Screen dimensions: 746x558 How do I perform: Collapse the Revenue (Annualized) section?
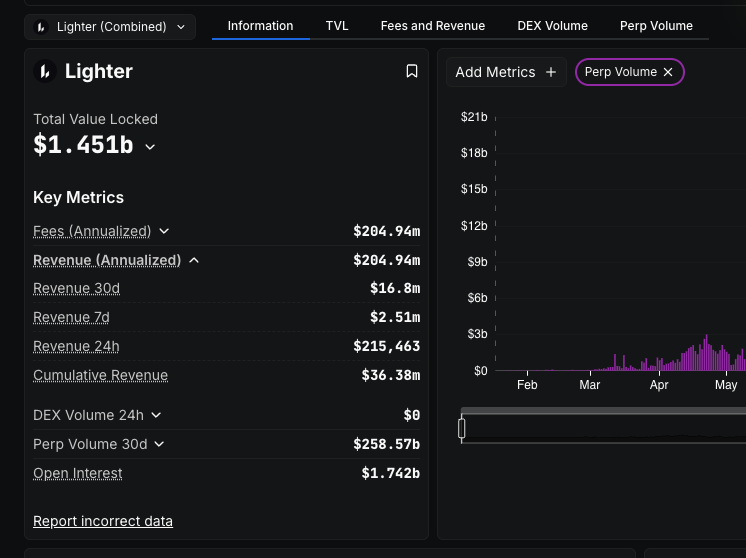(x=194, y=260)
